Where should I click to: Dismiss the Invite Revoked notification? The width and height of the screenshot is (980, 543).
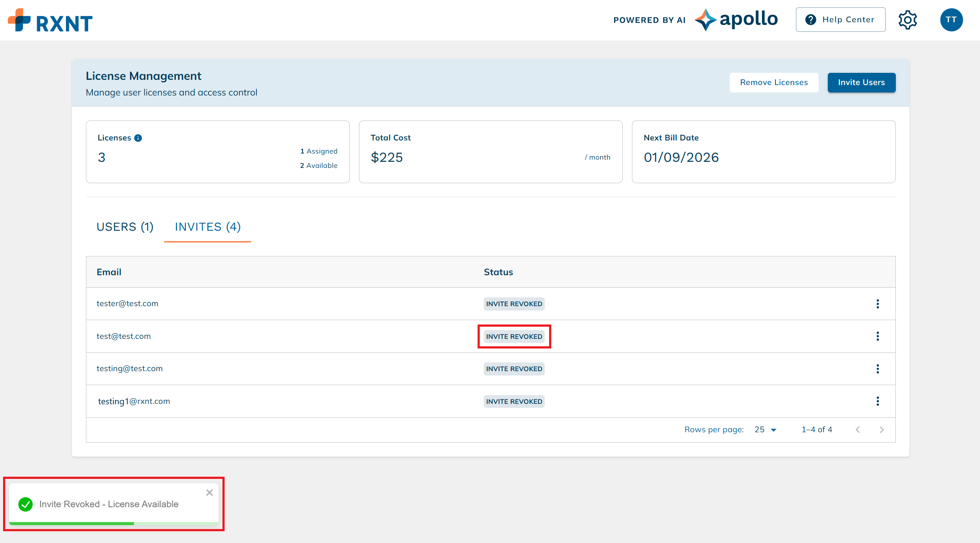pyautogui.click(x=209, y=492)
